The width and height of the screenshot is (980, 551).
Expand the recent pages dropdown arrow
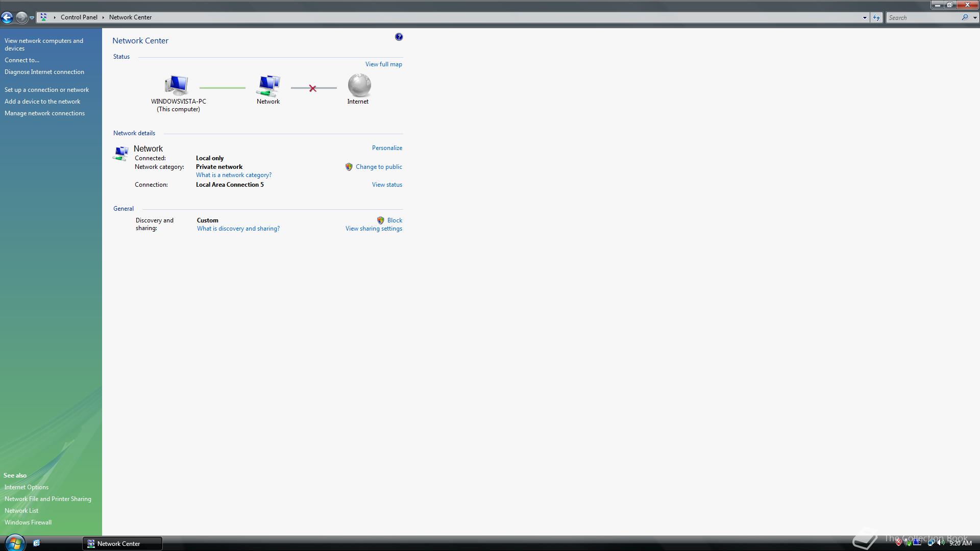[32, 18]
